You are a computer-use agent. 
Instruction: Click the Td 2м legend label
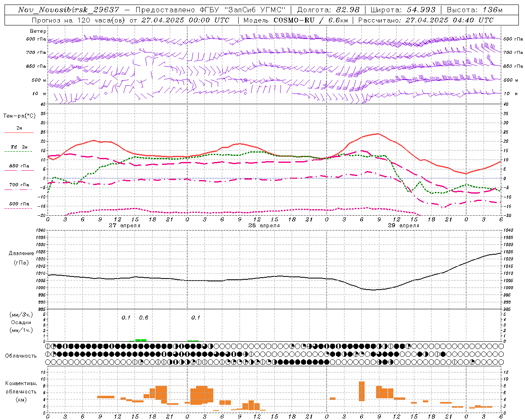coord(19,147)
